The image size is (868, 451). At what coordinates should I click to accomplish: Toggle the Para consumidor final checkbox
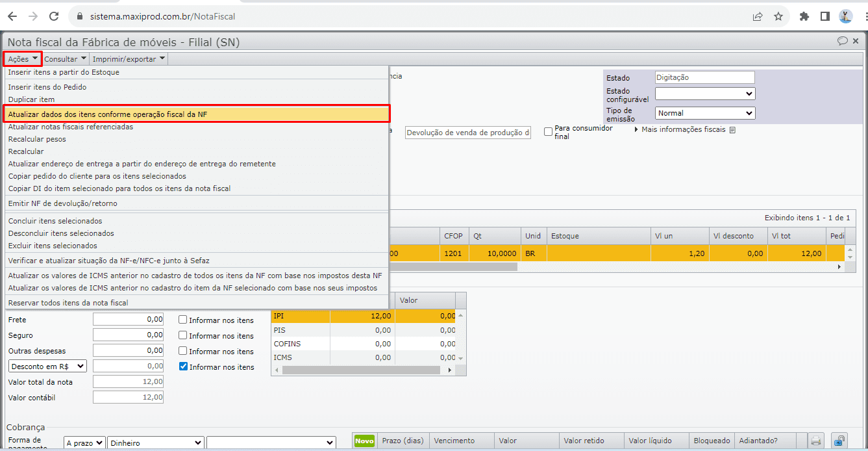point(549,132)
